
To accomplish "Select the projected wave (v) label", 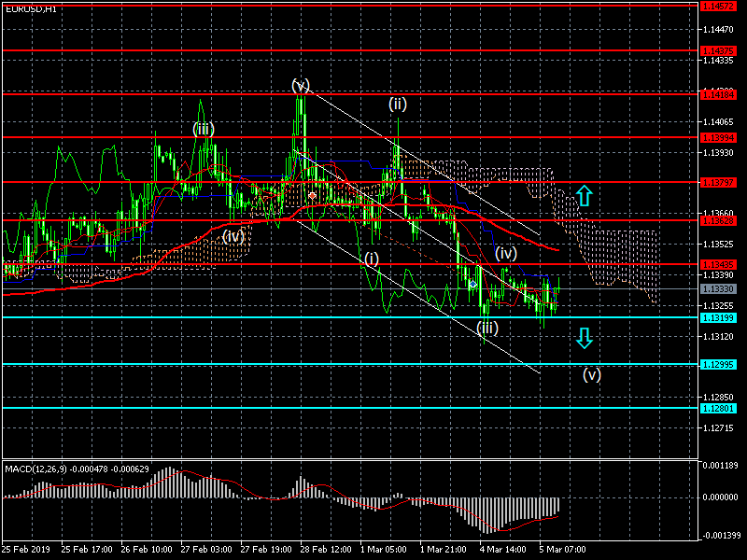I will 592,375.
